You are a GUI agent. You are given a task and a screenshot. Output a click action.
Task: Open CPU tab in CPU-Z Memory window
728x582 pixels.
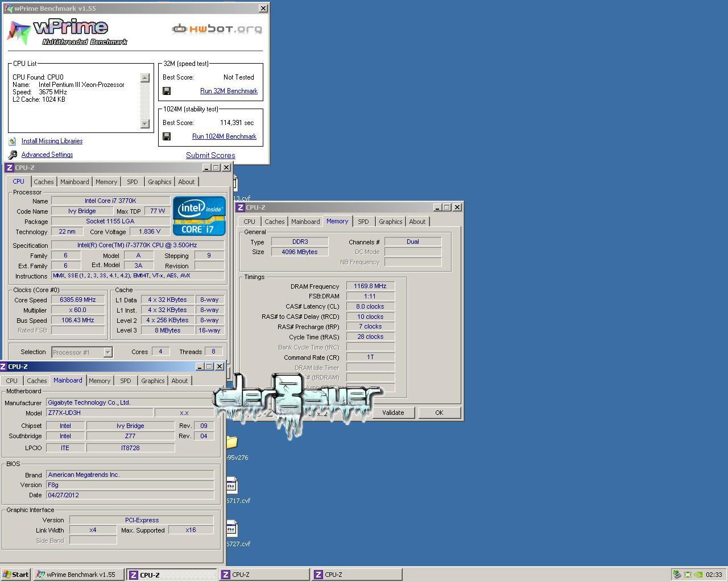pos(249,222)
